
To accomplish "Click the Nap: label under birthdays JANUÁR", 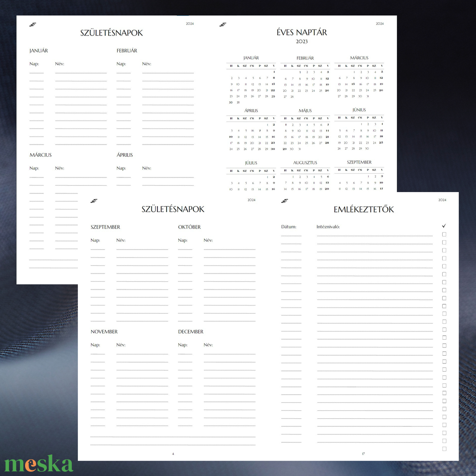I will coord(34,64).
